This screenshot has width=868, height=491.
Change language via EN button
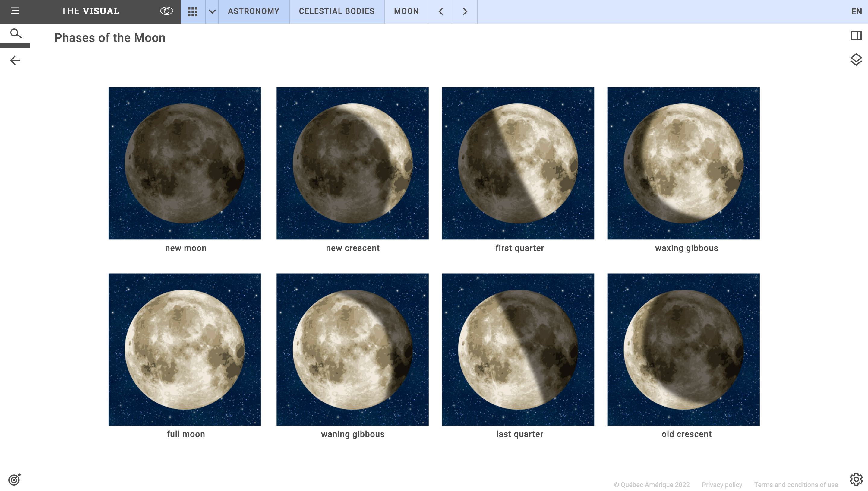(x=856, y=12)
